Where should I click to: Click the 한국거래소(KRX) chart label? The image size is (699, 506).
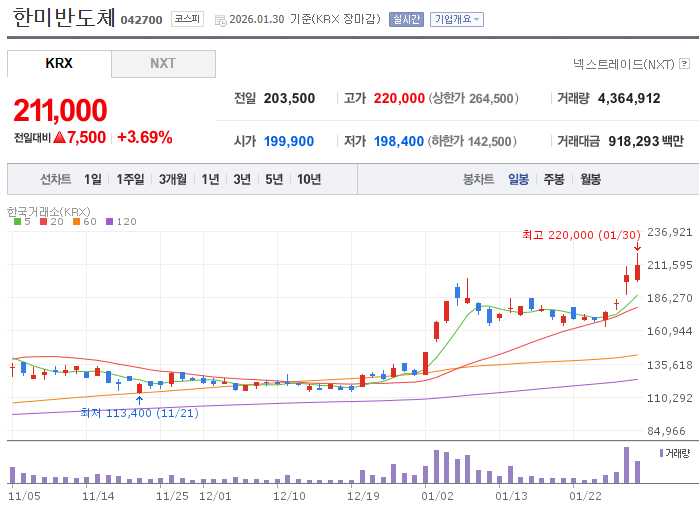pos(49,212)
